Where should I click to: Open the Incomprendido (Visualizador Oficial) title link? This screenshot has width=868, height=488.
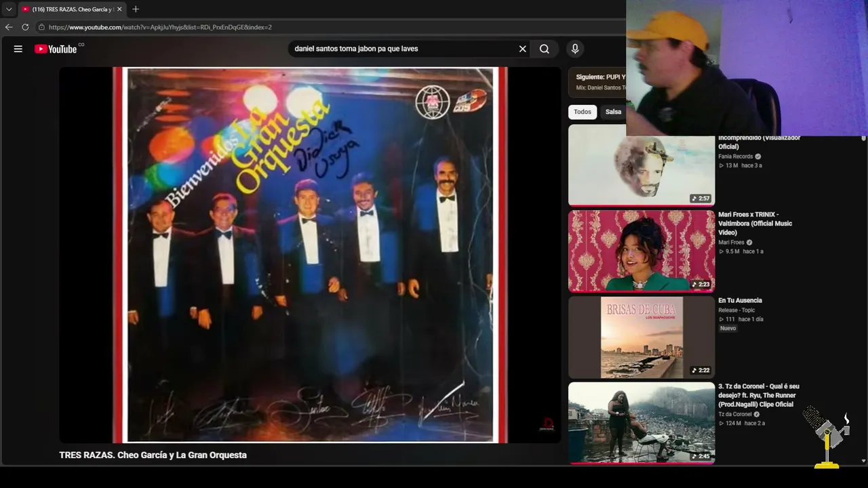[x=759, y=142]
